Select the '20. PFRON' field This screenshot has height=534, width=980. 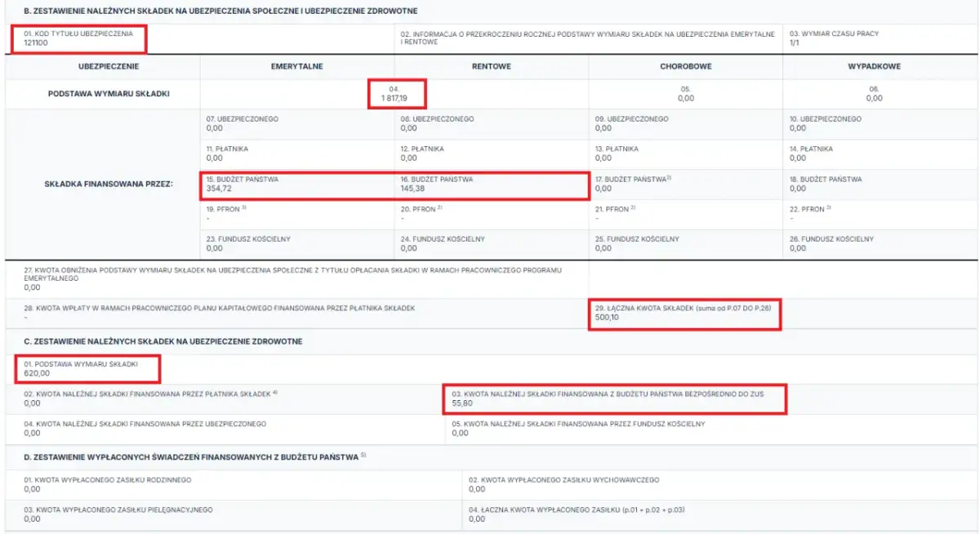[492, 214]
